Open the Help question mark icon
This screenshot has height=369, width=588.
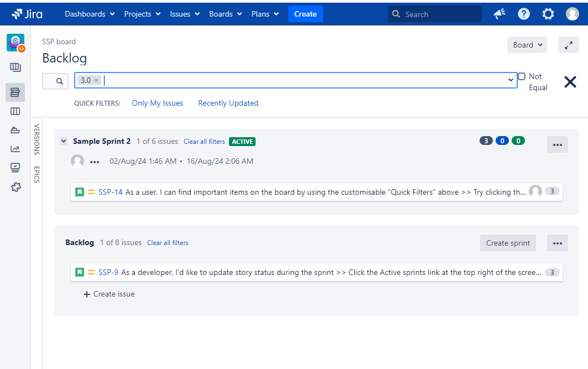[x=524, y=14]
